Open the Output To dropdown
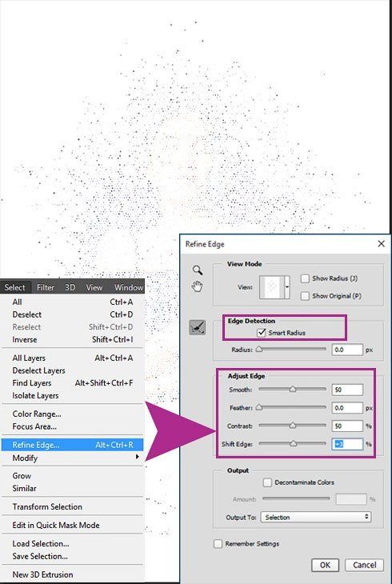Screen dimensions: 392x584 coord(316,517)
